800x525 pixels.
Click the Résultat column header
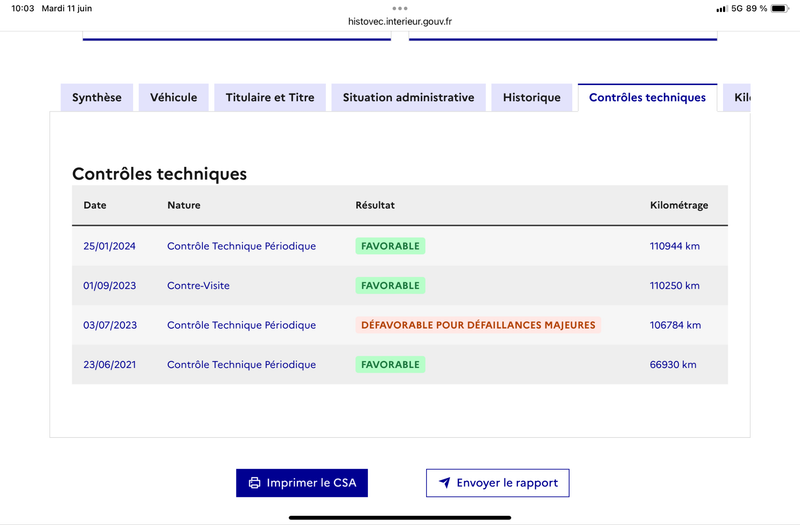click(x=375, y=205)
